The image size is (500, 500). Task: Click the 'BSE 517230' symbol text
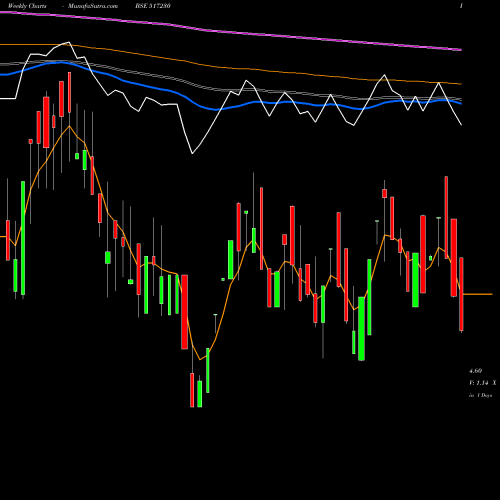153,6
